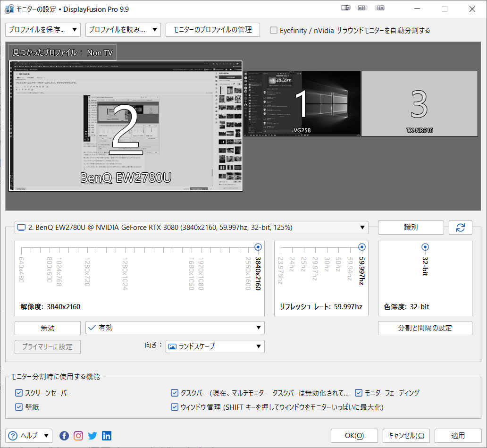This screenshot has width=487, height=448.
Task: Click the 識別 button
Action: (x=411, y=228)
